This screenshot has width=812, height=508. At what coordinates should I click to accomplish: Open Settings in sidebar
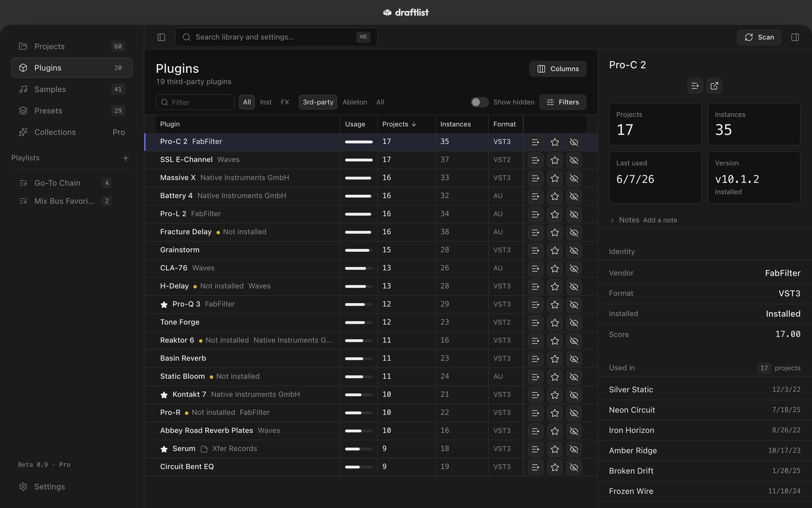[x=72, y=487]
